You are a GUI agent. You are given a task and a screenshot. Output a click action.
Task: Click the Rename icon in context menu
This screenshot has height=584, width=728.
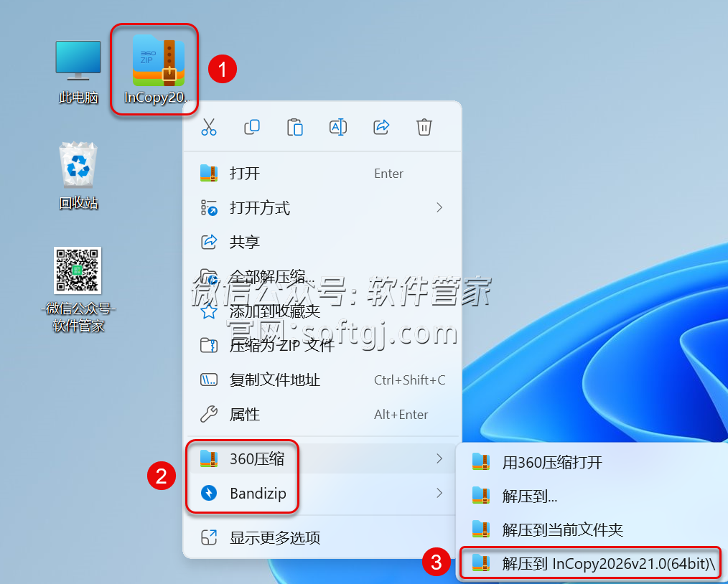point(338,127)
